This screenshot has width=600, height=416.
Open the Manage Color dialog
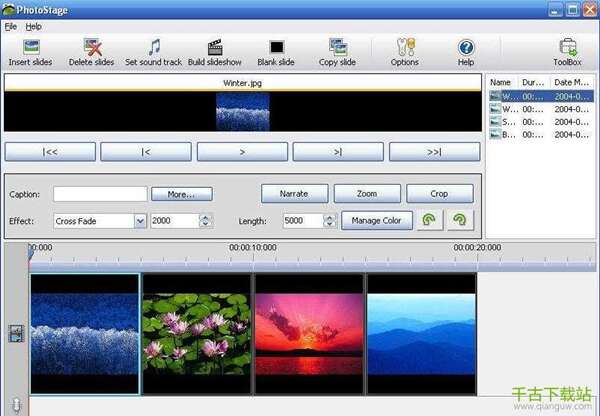pos(377,220)
